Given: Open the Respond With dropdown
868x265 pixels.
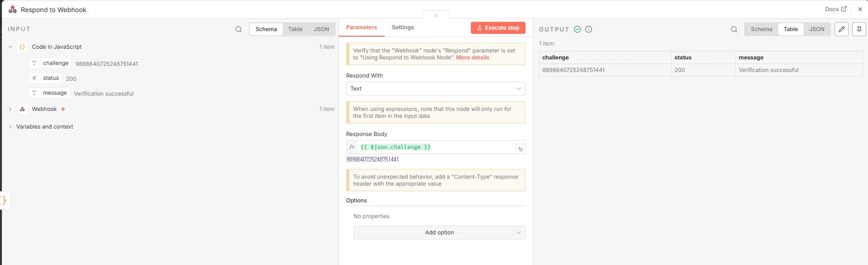Looking at the screenshot, I should point(436,89).
